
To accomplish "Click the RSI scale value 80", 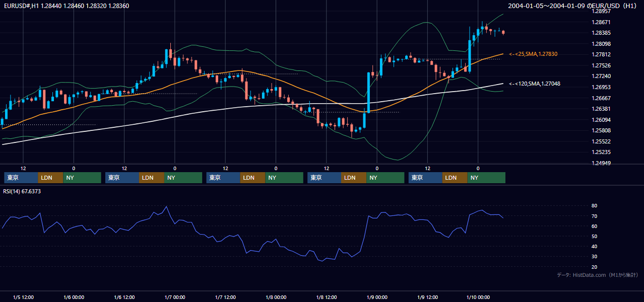I will coord(594,206).
